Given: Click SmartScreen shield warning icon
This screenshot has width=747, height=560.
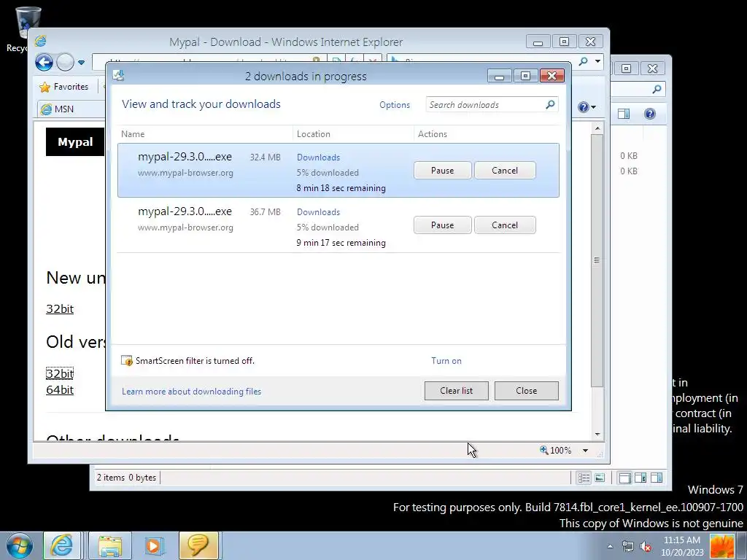Looking at the screenshot, I should (127, 361).
